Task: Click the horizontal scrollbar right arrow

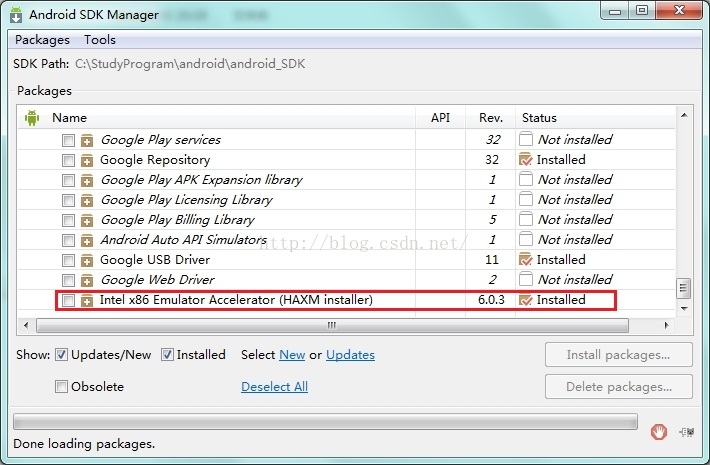Action: pos(666,325)
